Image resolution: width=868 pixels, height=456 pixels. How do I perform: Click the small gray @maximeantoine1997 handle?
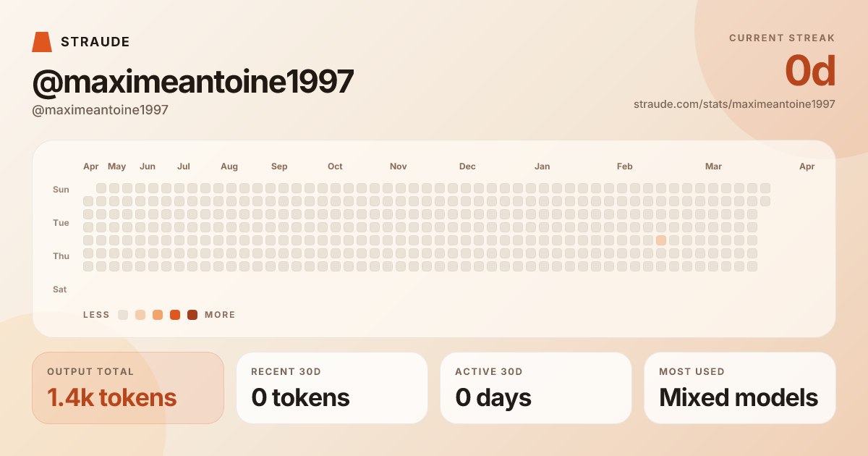tap(101, 110)
